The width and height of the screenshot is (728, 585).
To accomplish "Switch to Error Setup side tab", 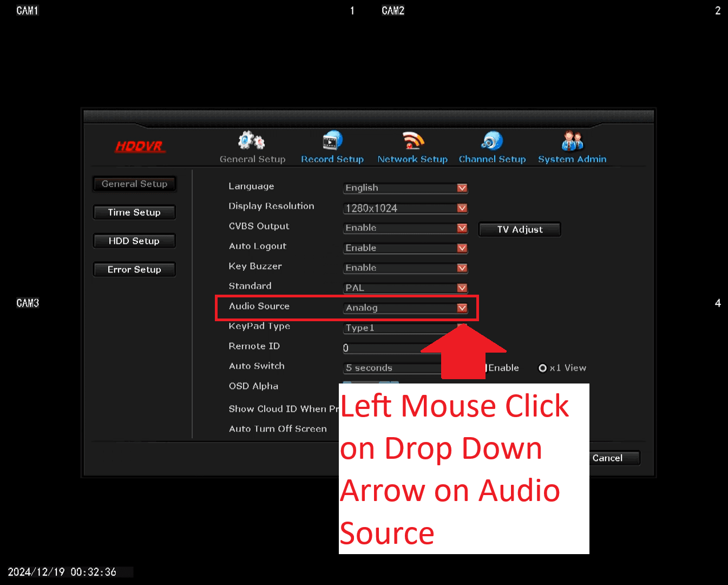I will click(134, 270).
